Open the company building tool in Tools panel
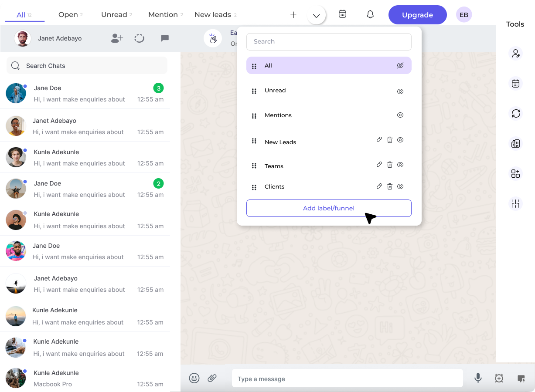This screenshot has height=392, width=535. (x=516, y=143)
